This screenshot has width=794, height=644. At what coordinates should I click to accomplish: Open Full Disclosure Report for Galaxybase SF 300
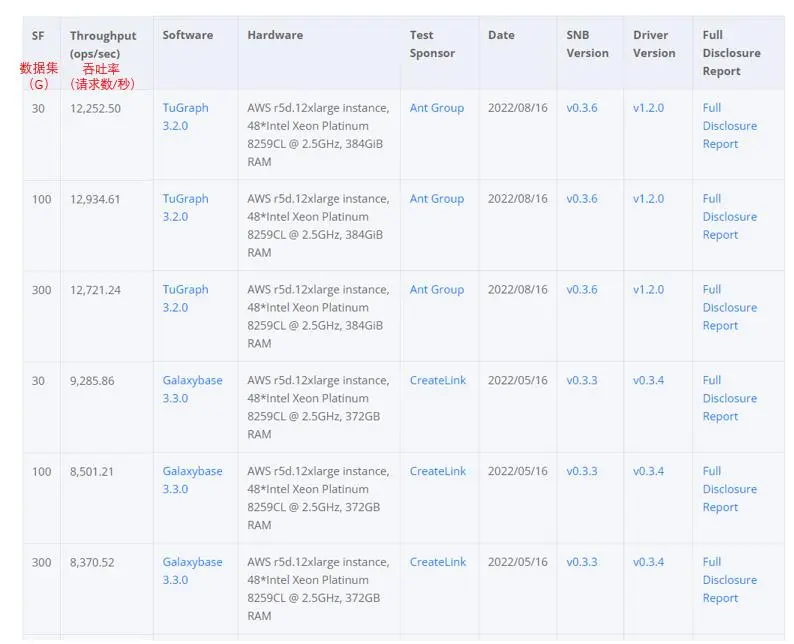pos(729,580)
